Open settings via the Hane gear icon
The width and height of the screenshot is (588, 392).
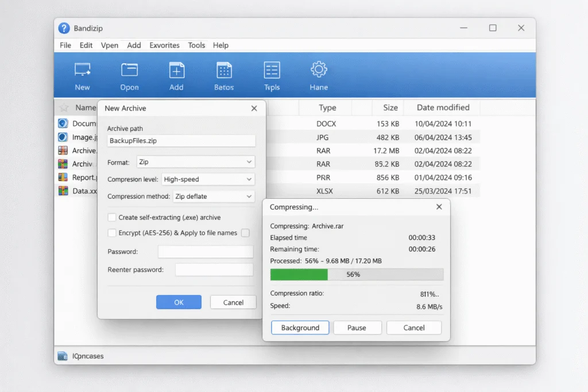coord(318,75)
